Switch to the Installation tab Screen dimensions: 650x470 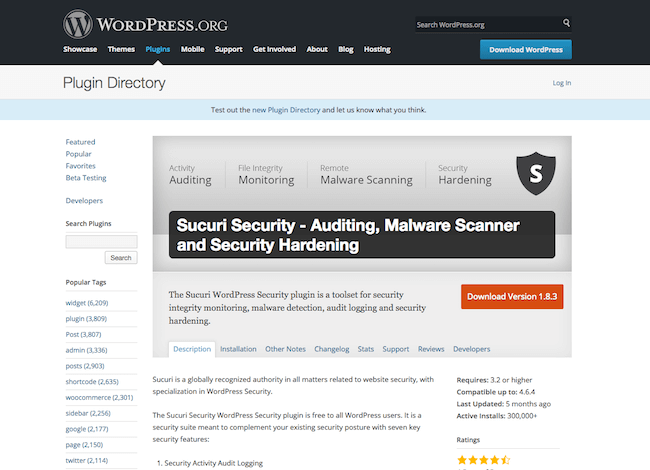pos(238,349)
